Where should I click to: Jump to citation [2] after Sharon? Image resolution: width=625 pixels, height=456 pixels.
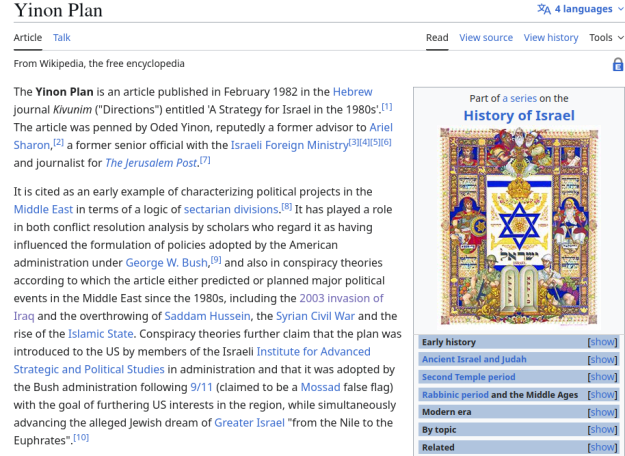[x=58, y=142]
